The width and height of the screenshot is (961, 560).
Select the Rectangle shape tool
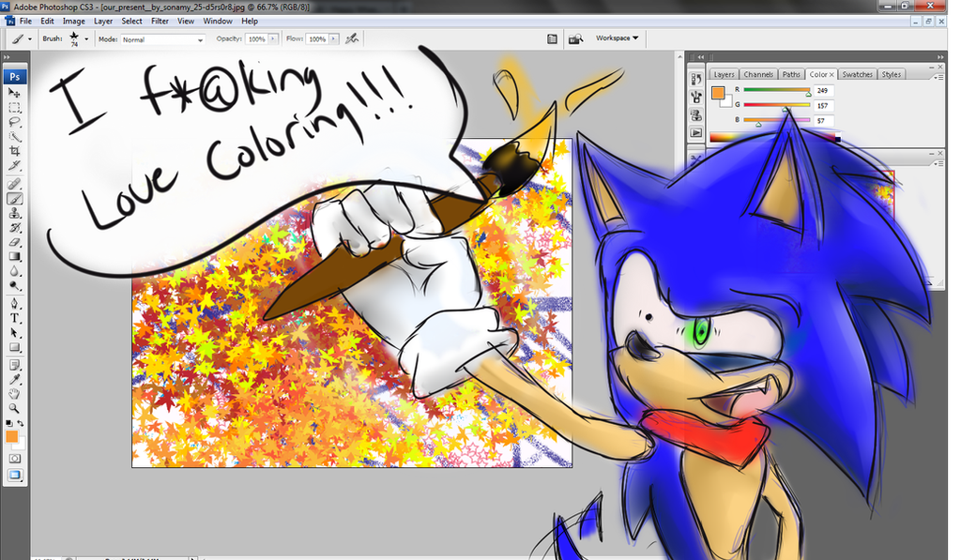[15, 347]
